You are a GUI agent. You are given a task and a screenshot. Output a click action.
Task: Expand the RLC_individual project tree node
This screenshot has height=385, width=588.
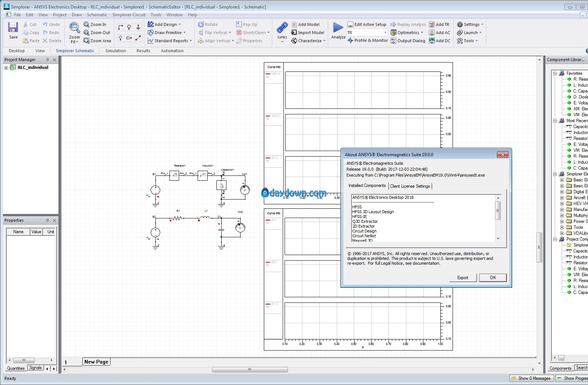(x=6, y=68)
